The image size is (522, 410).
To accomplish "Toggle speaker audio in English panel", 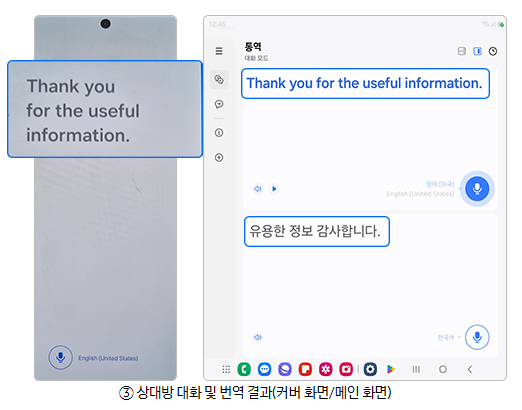I will [258, 189].
